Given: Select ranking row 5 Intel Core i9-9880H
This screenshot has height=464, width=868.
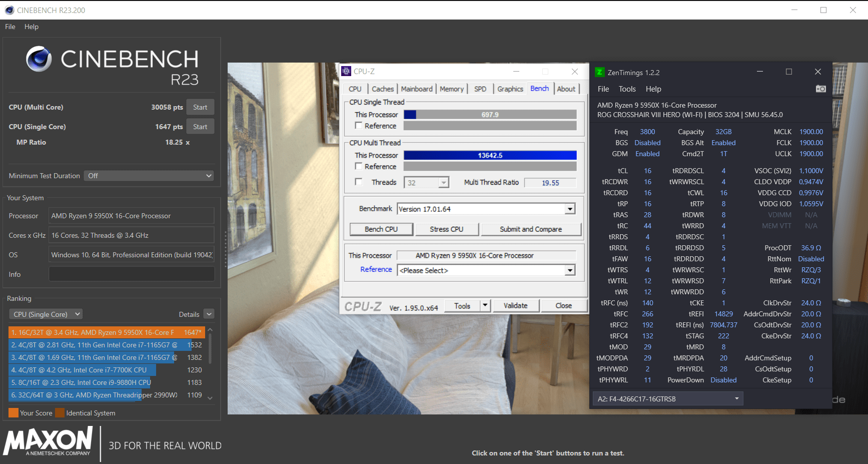Looking at the screenshot, I should tap(107, 382).
